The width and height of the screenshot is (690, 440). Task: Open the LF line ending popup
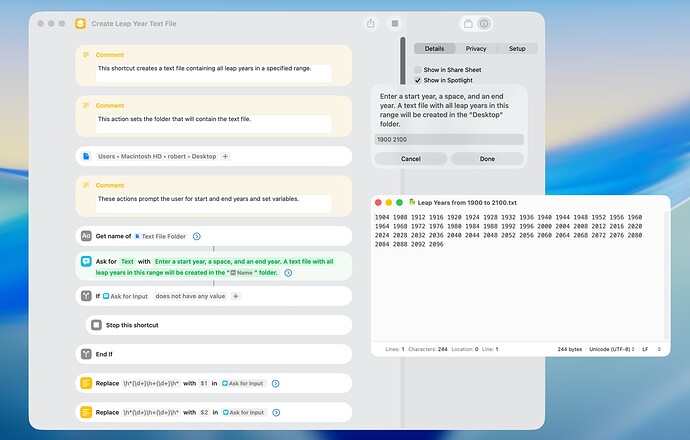[x=651, y=349]
